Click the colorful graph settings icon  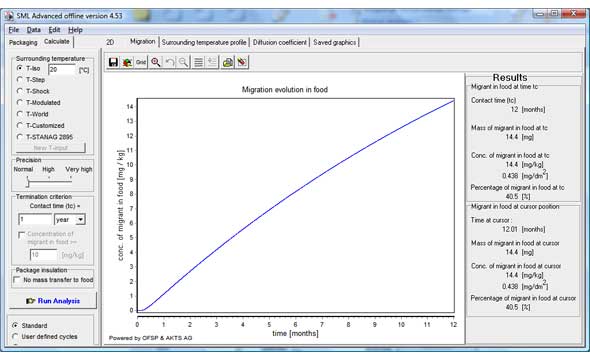coord(127,62)
